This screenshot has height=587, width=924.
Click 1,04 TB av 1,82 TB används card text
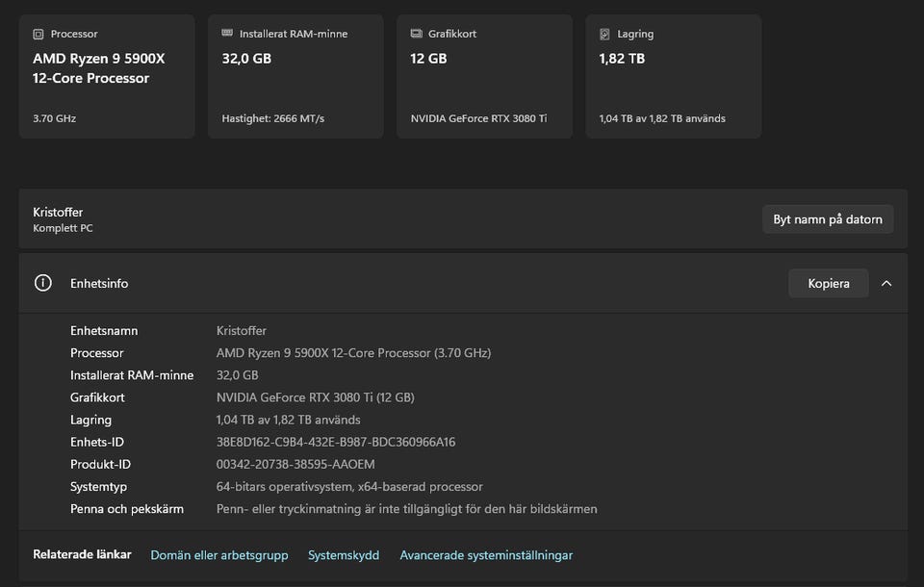pos(662,118)
